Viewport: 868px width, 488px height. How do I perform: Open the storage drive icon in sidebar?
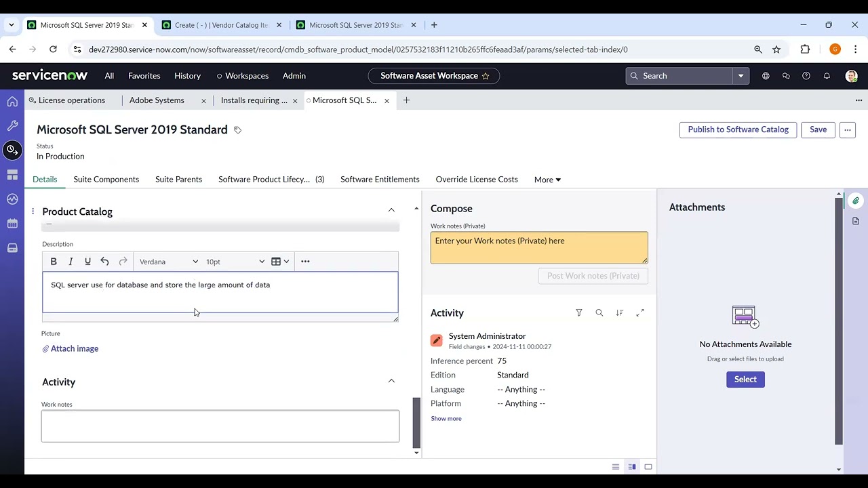point(12,248)
